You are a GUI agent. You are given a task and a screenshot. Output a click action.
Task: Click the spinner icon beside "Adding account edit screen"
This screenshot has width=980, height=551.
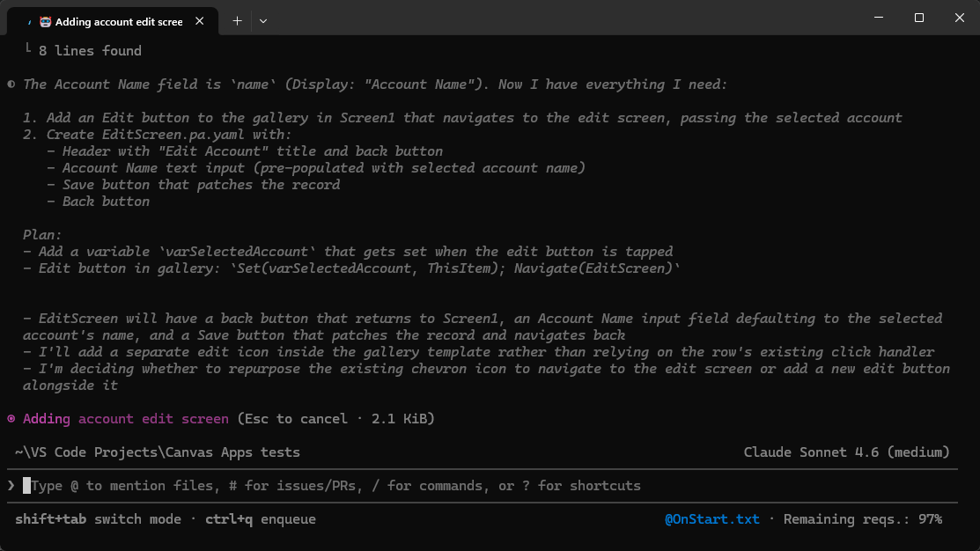(11, 419)
